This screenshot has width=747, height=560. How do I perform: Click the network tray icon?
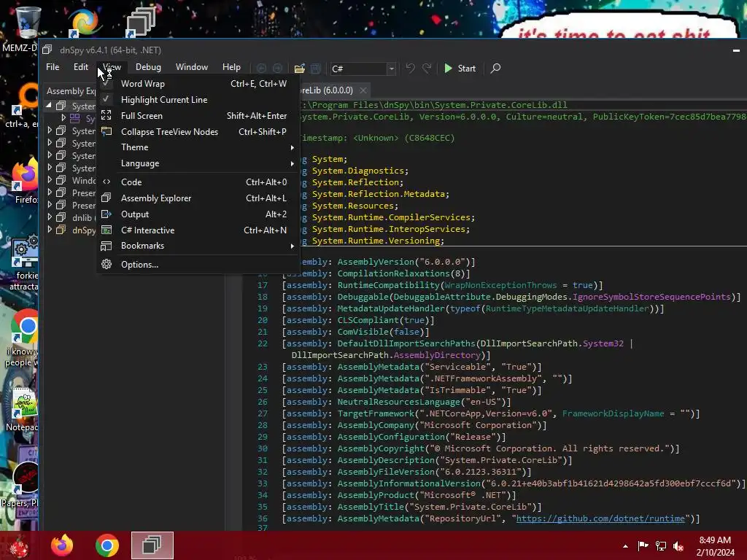tap(661, 546)
